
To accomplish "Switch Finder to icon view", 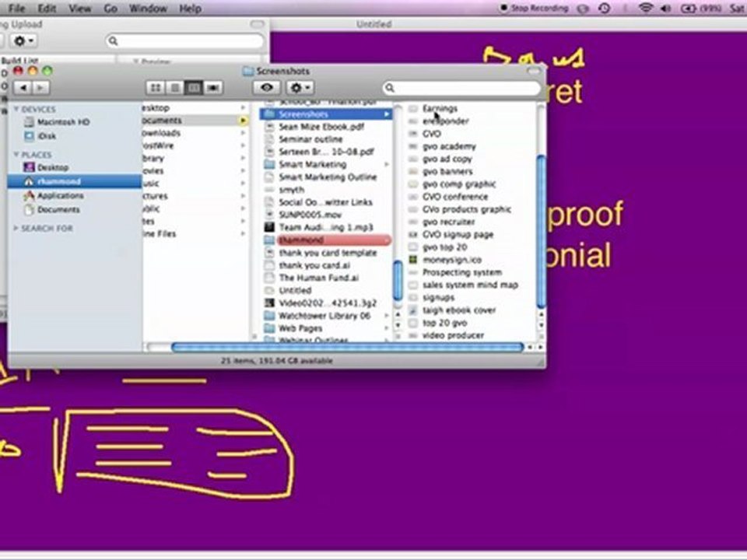I will (156, 88).
